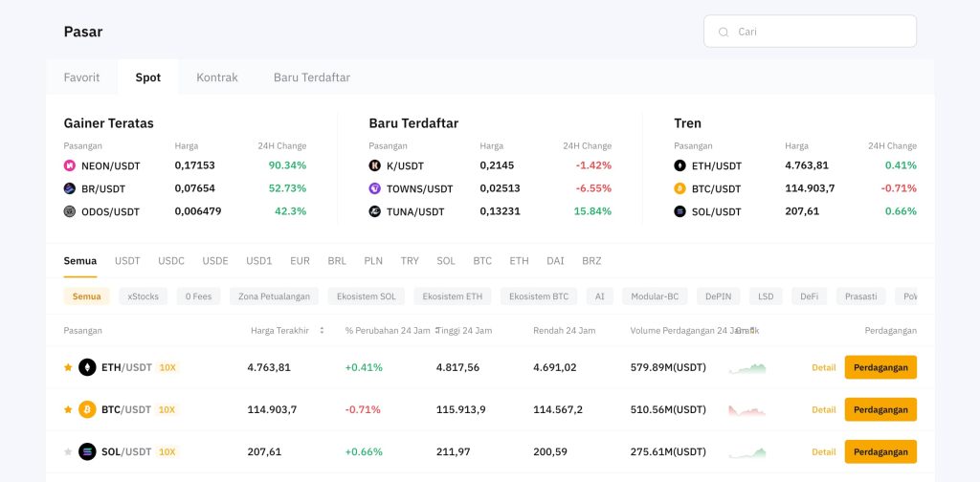Screen dimensions: 980x482
Task: Click the BTC coin icon in table
Action: (87, 409)
